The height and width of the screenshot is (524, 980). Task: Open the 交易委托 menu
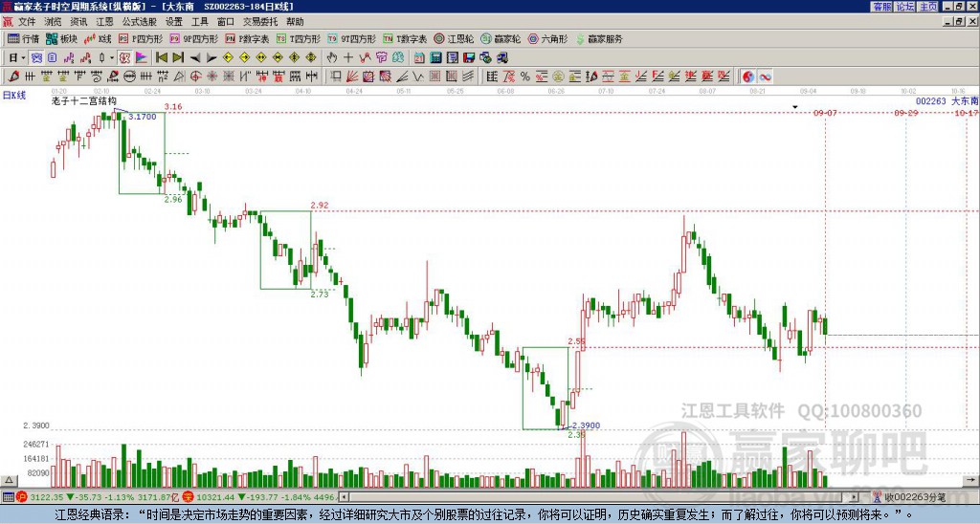pyautogui.click(x=260, y=22)
